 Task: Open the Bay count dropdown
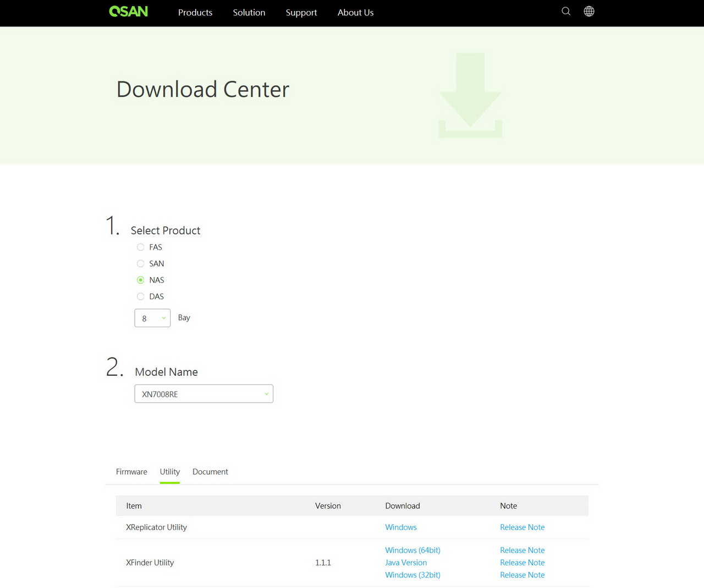pyautogui.click(x=152, y=318)
